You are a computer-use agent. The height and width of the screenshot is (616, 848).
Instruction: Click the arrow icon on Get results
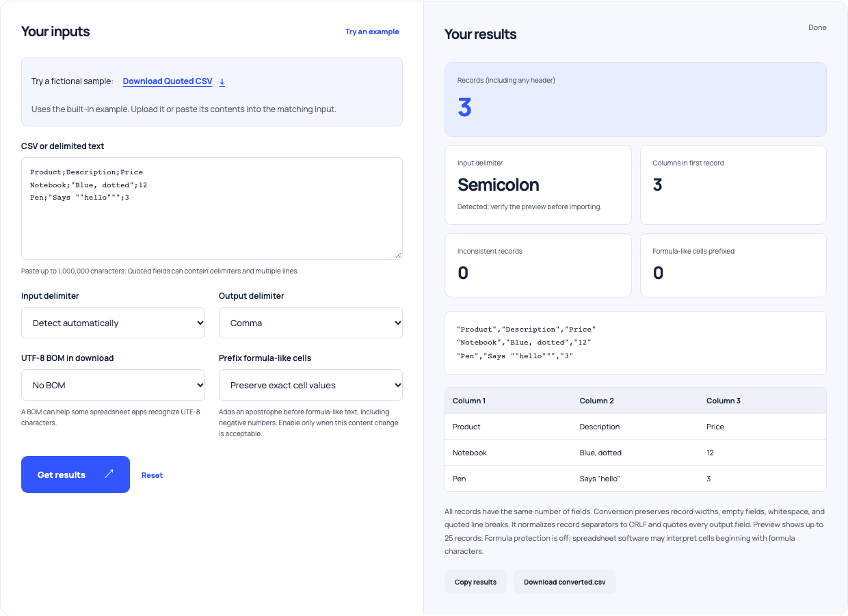click(109, 474)
